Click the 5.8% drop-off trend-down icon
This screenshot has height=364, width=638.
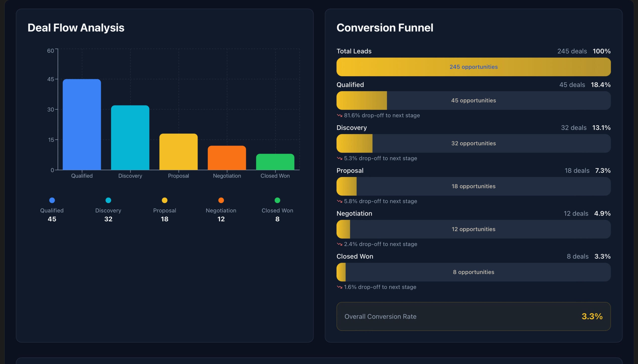[339, 201]
